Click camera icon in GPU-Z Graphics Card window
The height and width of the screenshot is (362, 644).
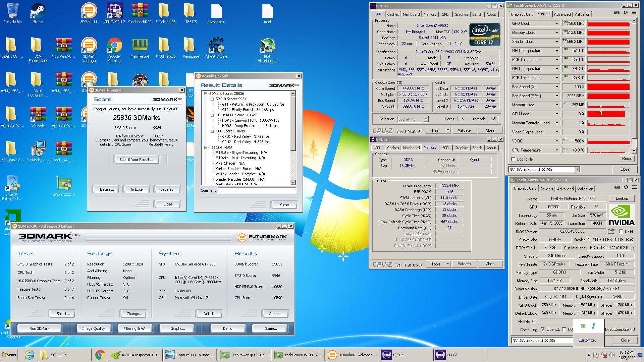[x=617, y=187]
